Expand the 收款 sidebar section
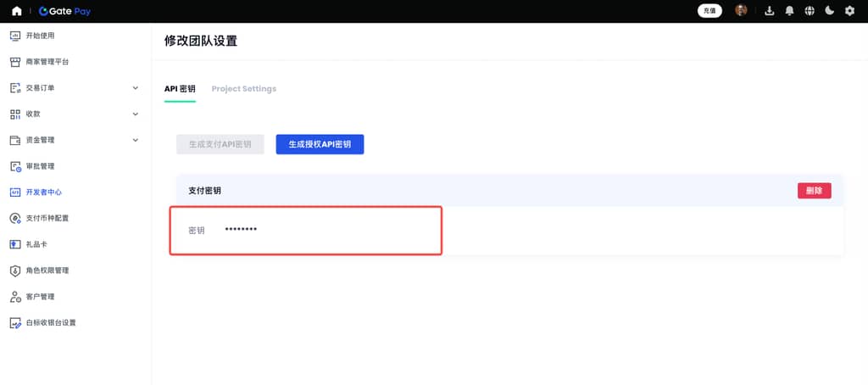The height and width of the screenshot is (385, 868). click(x=136, y=114)
